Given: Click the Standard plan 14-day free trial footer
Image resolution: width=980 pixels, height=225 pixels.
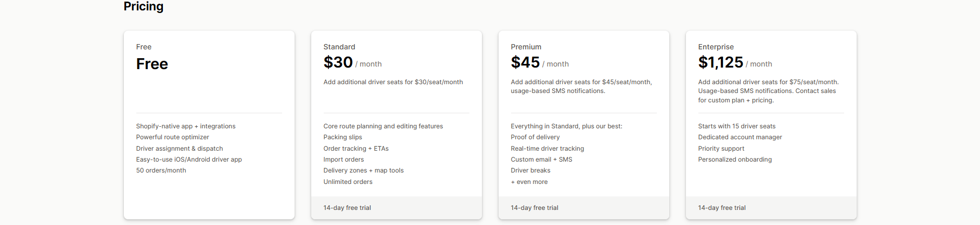Looking at the screenshot, I should point(347,208).
